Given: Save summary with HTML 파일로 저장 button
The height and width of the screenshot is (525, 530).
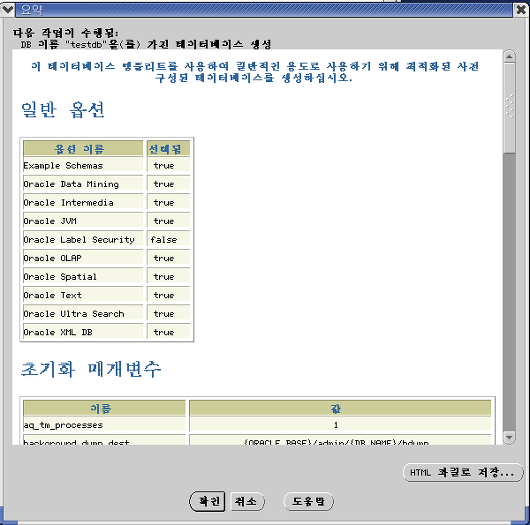Looking at the screenshot, I should [463, 472].
